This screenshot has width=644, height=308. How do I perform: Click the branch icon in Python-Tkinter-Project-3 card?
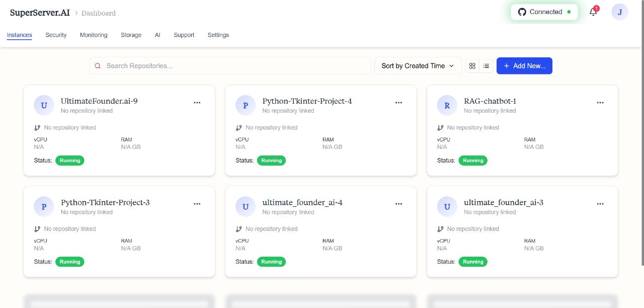(37, 229)
